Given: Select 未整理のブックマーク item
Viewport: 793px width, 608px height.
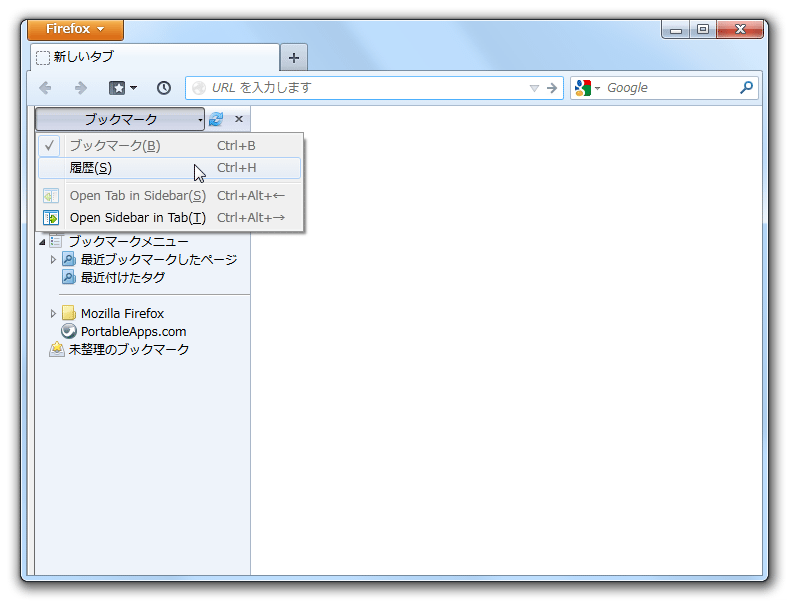Looking at the screenshot, I should (129, 350).
